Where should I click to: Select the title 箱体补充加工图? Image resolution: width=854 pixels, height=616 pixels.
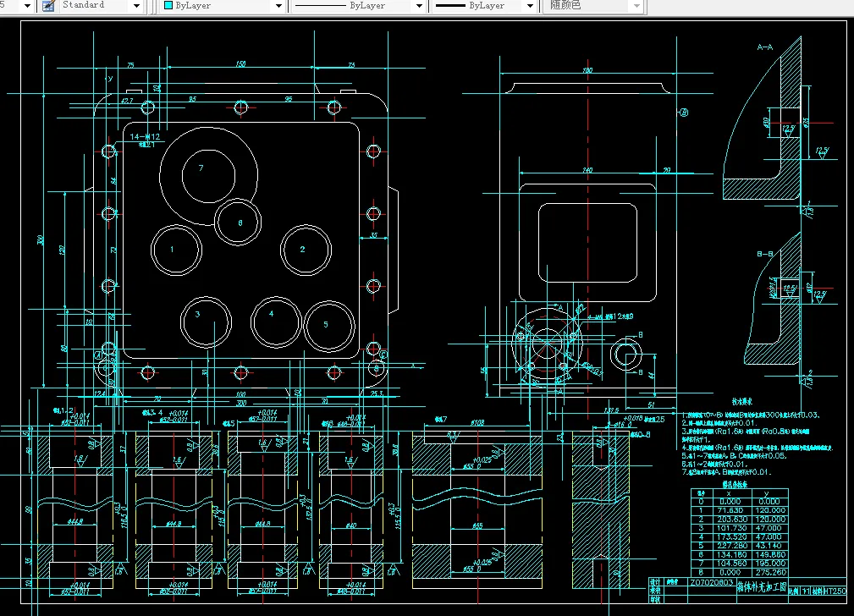click(762, 586)
